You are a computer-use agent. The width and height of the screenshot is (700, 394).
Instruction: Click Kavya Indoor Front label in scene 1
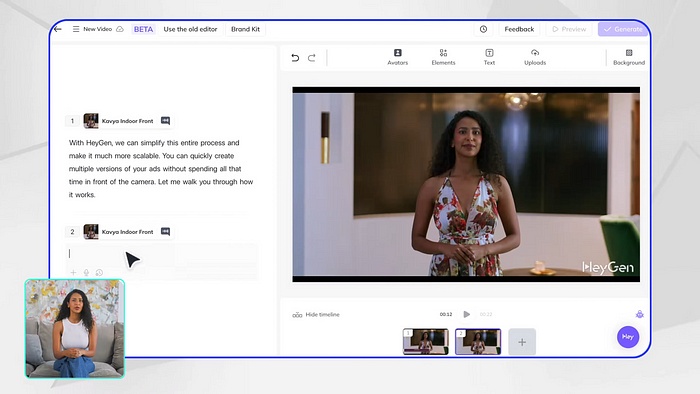[x=127, y=121]
